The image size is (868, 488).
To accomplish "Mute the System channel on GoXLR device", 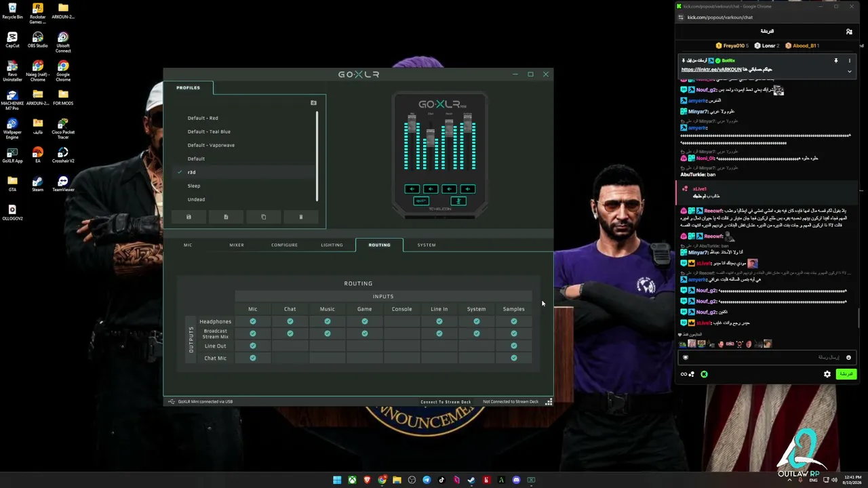I will click(x=468, y=189).
